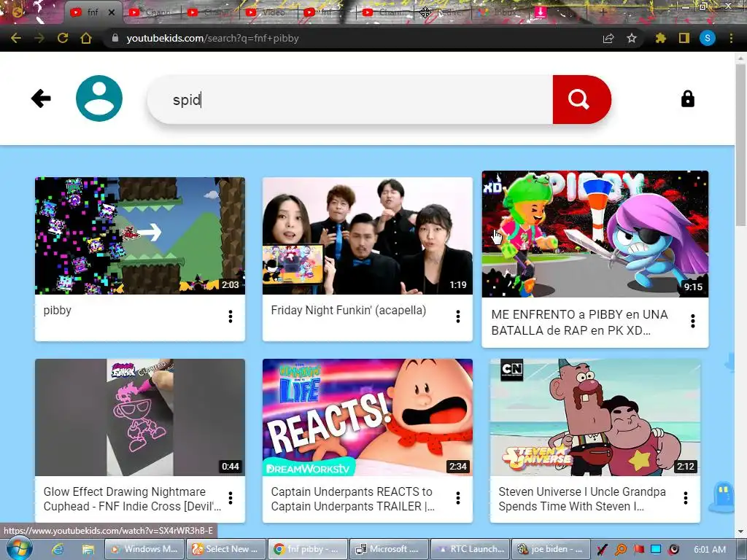747x560 pixels.
Task: Play the 'Friday Night Funkin' (acapella)' thumbnail
Action: pyautogui.click(x=368, y=236)
